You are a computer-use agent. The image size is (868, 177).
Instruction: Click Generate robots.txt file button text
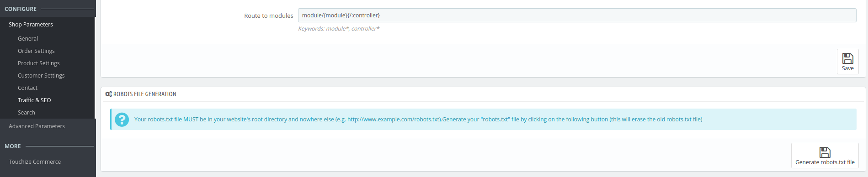pos(825,162)
